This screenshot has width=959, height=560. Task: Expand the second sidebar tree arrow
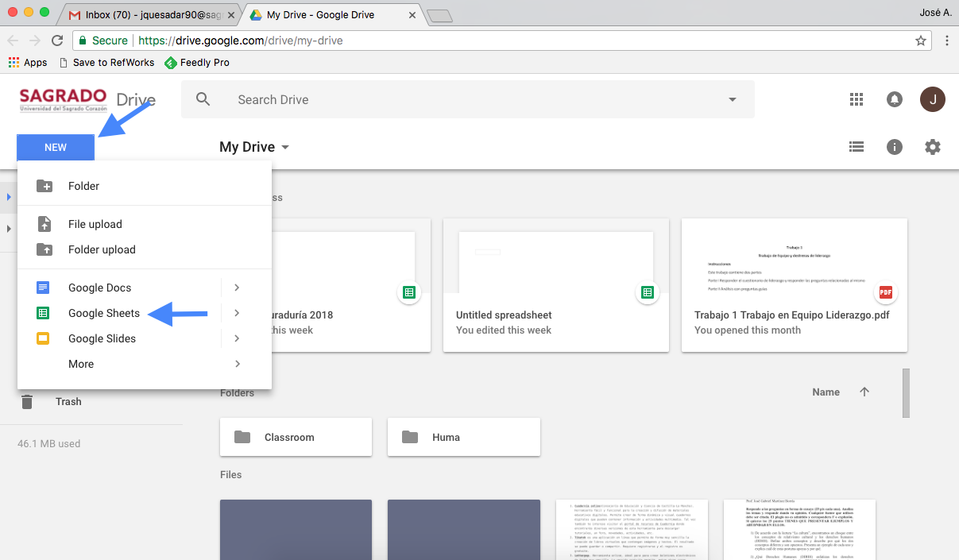point(9,229)
